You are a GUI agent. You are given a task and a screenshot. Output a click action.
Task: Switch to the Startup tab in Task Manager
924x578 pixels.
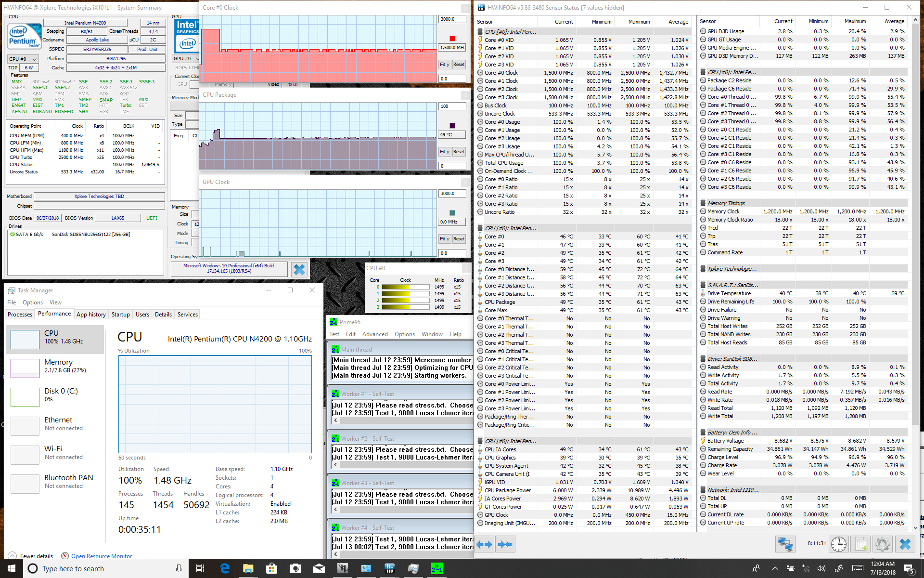tap(120, 315)
